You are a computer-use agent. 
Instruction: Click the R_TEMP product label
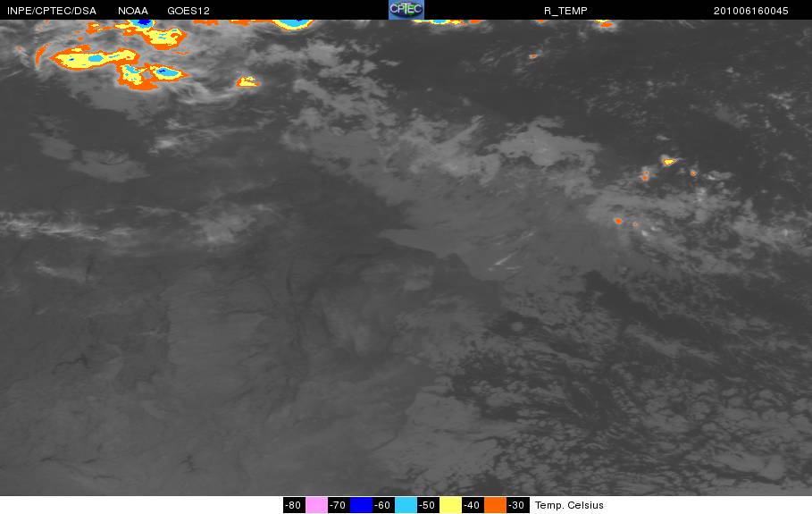pos(565,11)
